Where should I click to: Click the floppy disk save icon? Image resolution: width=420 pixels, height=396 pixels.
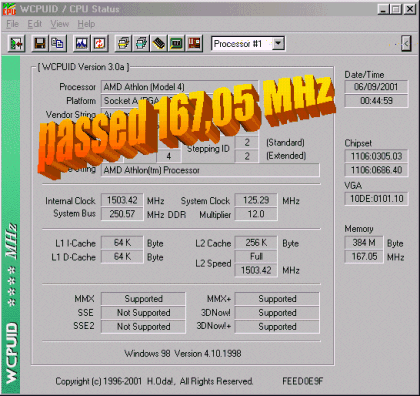tap(40, 43)
